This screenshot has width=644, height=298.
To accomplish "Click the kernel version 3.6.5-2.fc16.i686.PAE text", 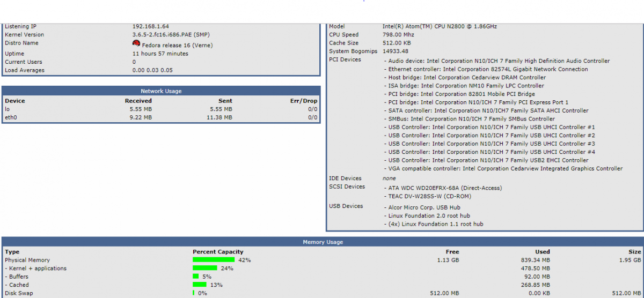I will 171,35.
